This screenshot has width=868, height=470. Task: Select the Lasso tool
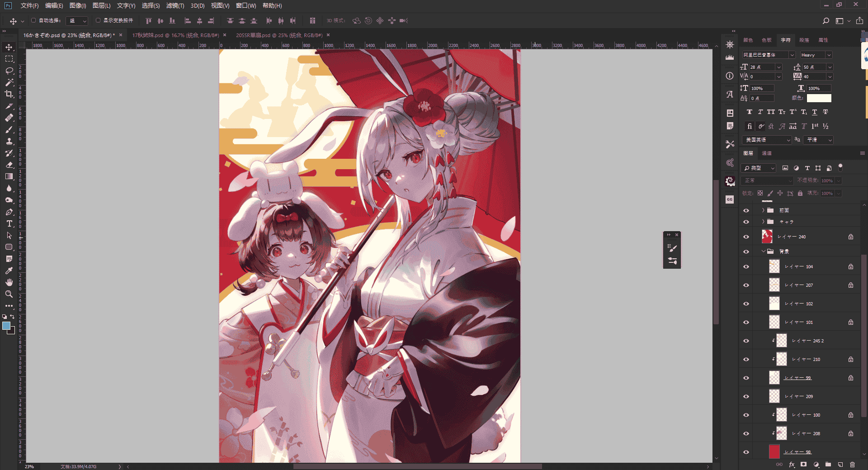coord(9,71)
